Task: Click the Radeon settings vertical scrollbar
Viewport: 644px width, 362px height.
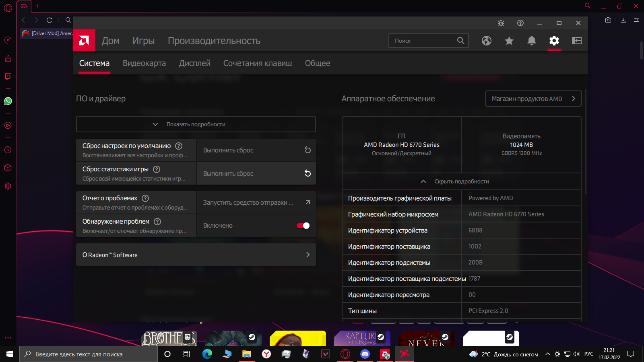Action: [586, 141]
